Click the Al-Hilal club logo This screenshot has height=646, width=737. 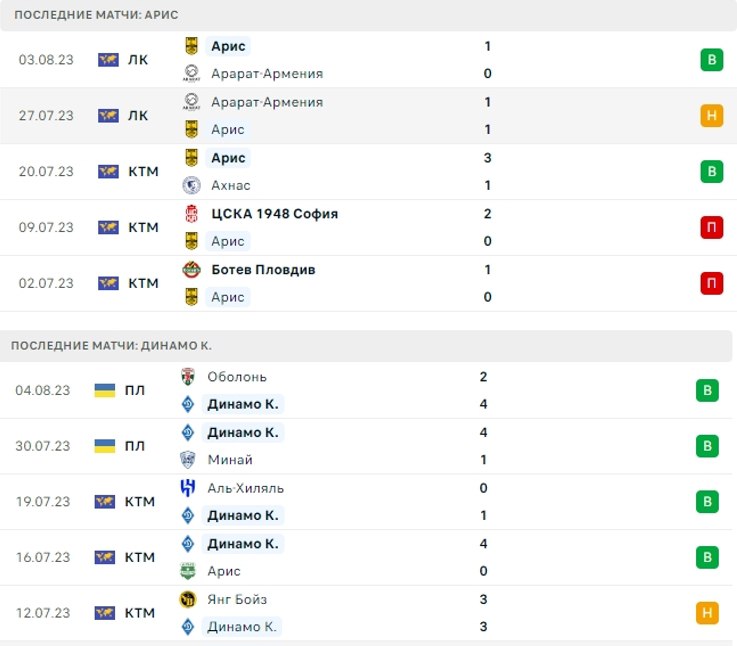[188, 488]
